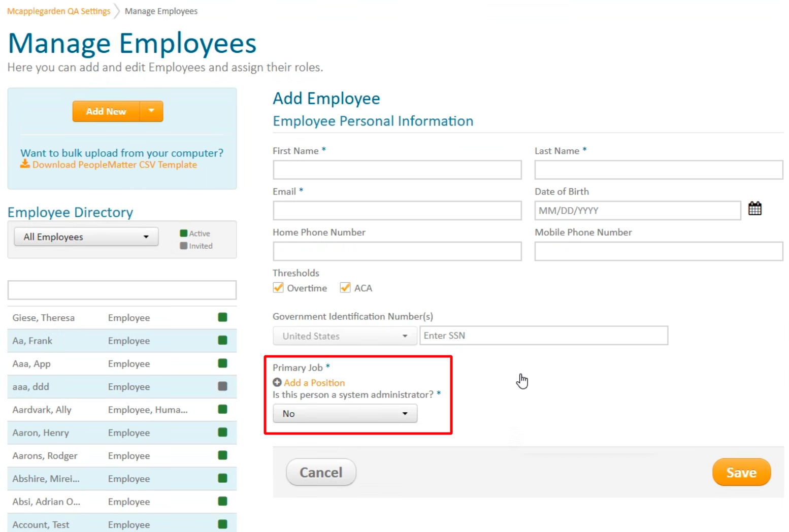
Task: Open the Date of Birth calendar picker
Action: 754,209
